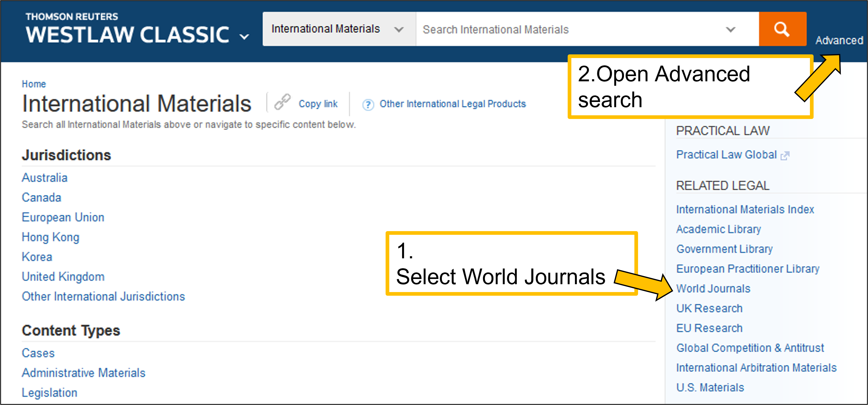Click the Thomson Reuters Westlaw Classic logo
This screenshot has height=405, width=868.
(127, 28)
